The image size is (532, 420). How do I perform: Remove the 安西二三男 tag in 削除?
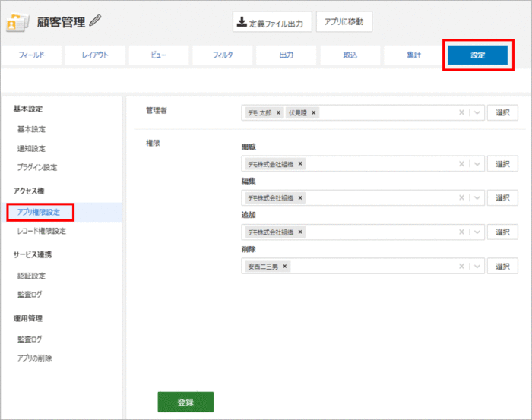(285, 266)
